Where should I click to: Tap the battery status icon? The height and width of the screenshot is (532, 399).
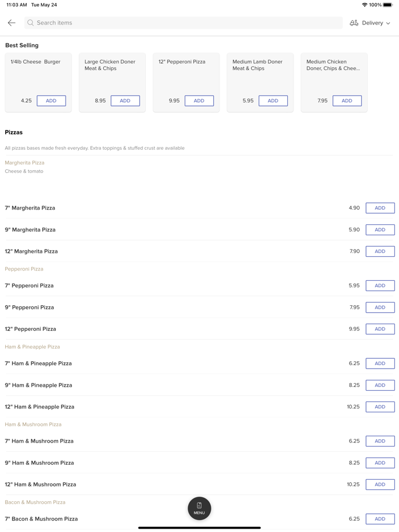click(388, 5)
